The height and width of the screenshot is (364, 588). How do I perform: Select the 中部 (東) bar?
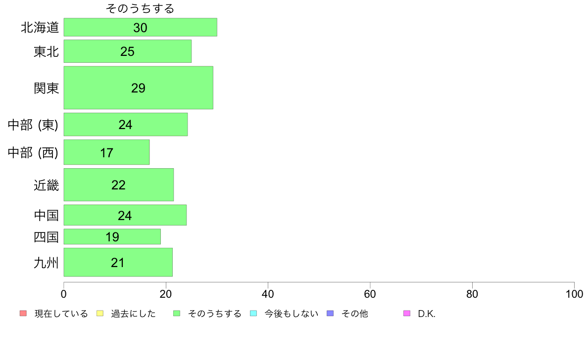pyautogui.click(x=126, y=125)
